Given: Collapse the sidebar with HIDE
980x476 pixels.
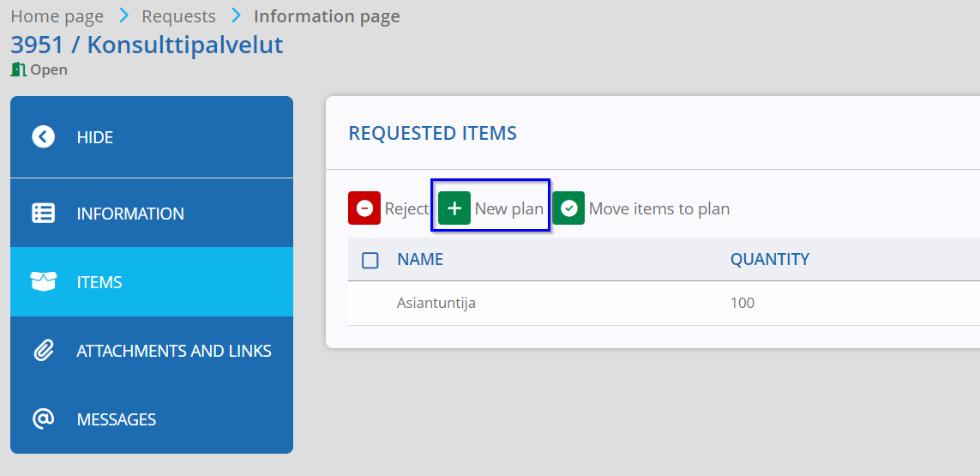Looking at the screenshot, I should coord(152,136).
